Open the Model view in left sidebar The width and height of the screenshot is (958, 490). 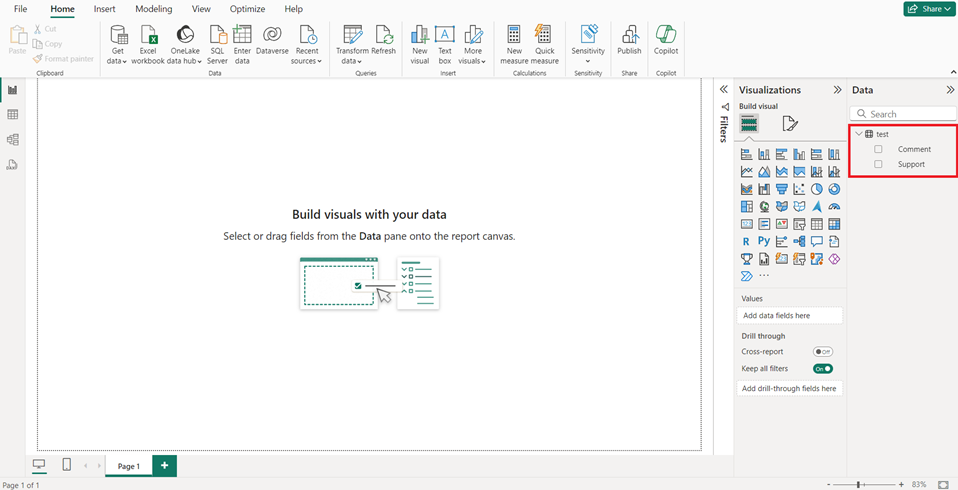[13, 140]
